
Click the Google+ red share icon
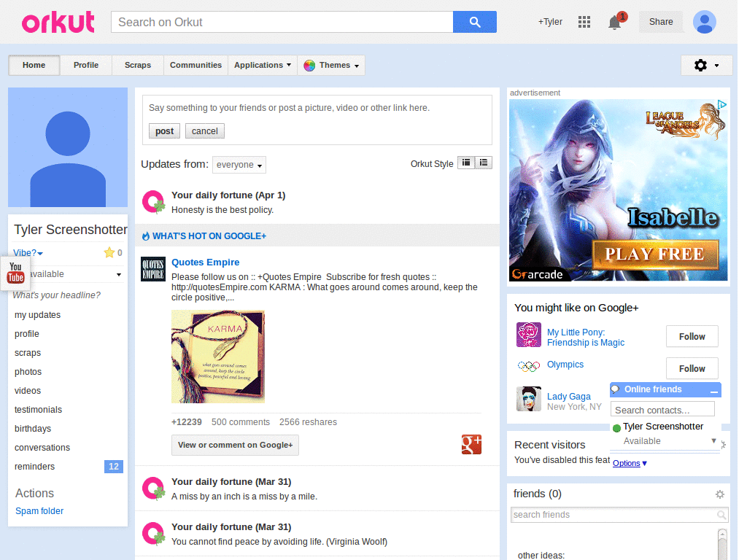click(x=471, y=444)
